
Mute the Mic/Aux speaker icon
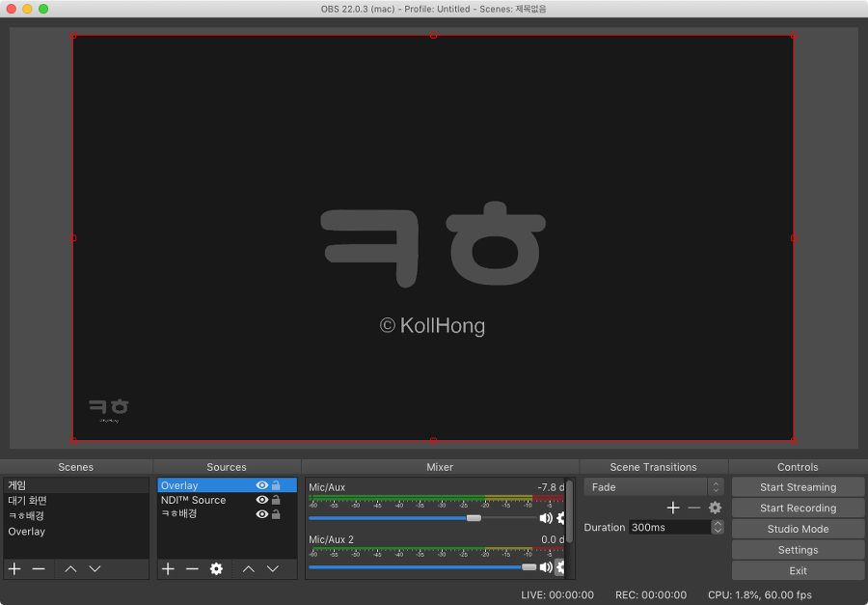pyautogui.click(x=546, y=518)
